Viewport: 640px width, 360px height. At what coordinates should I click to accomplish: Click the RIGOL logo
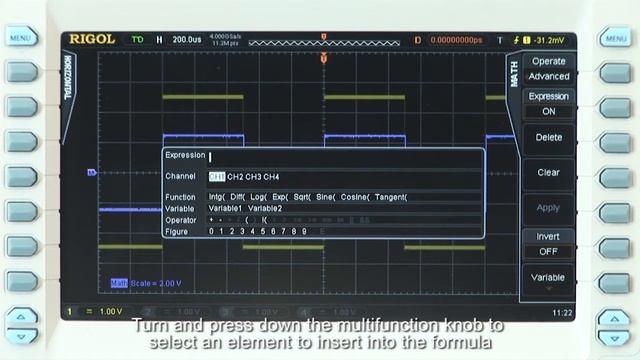click(92, 40)
